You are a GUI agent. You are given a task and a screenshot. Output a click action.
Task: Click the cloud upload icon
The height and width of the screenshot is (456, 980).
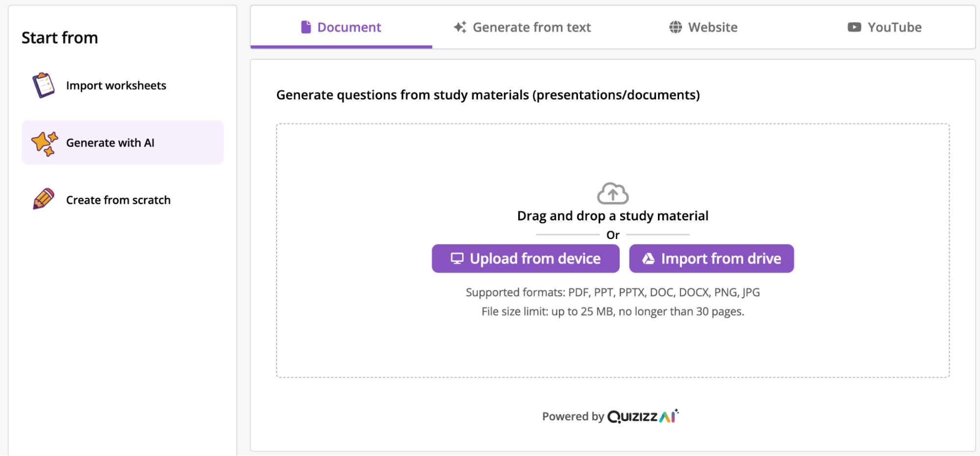[x=613, y=193]
